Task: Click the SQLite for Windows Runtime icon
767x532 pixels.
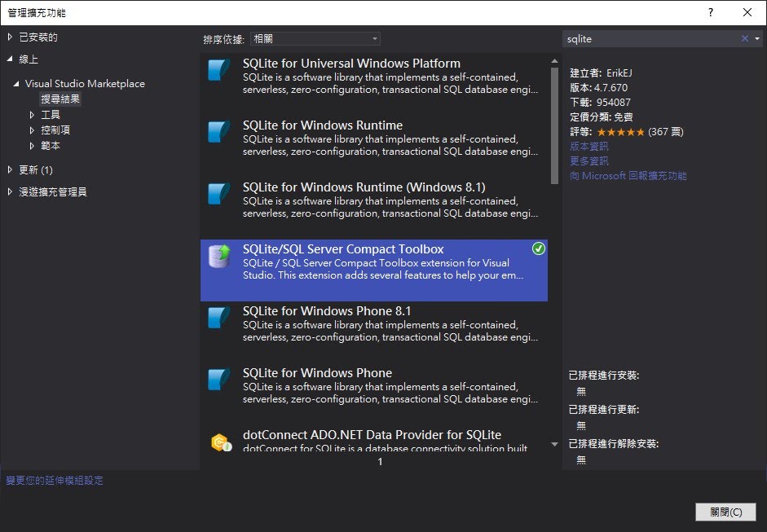Action: click(219, 132)
